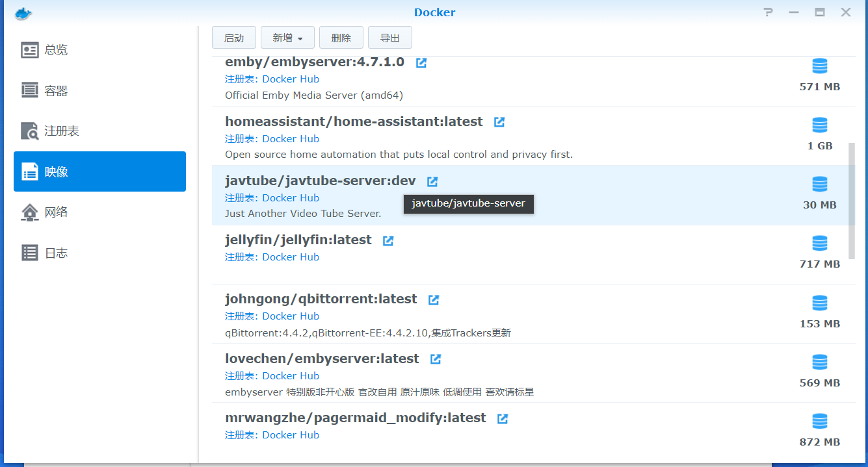Screen dimensions: 868x467
Task: Click the 872 MB size value
Action: click(820, 442)
